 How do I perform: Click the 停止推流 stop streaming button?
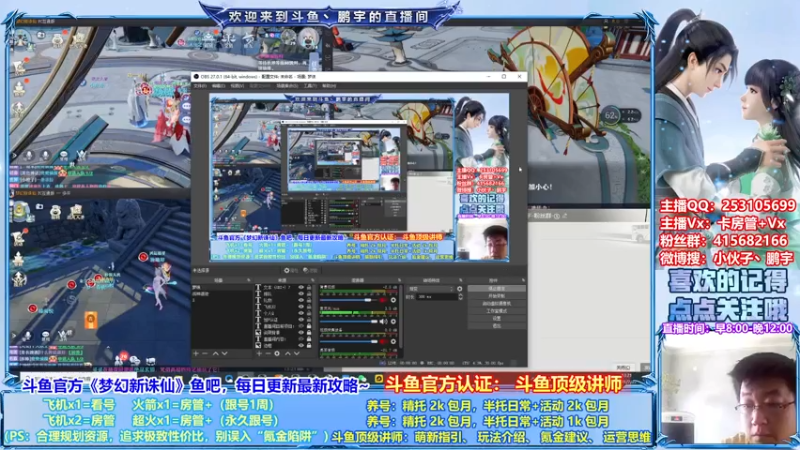497,288
